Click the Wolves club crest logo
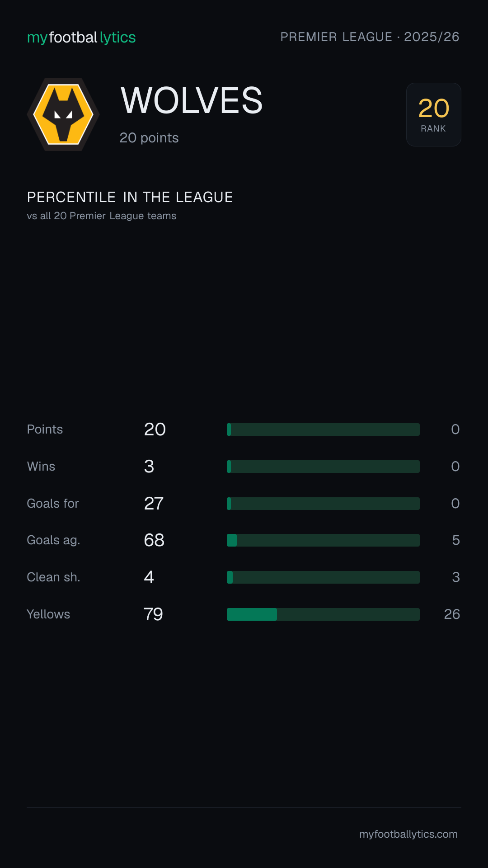This screenshot has width=488, height=868. tap(63, 114)
